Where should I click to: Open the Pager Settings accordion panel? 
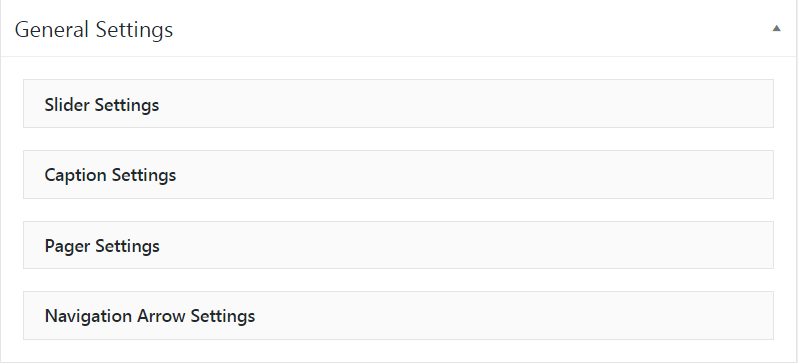coord(398,245)
